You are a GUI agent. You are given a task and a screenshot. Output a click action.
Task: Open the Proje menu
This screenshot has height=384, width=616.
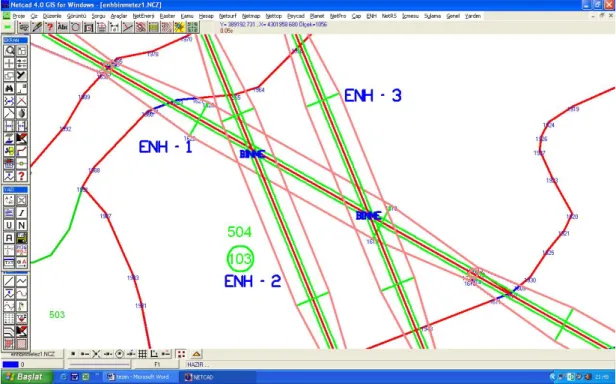coord(19,16)
